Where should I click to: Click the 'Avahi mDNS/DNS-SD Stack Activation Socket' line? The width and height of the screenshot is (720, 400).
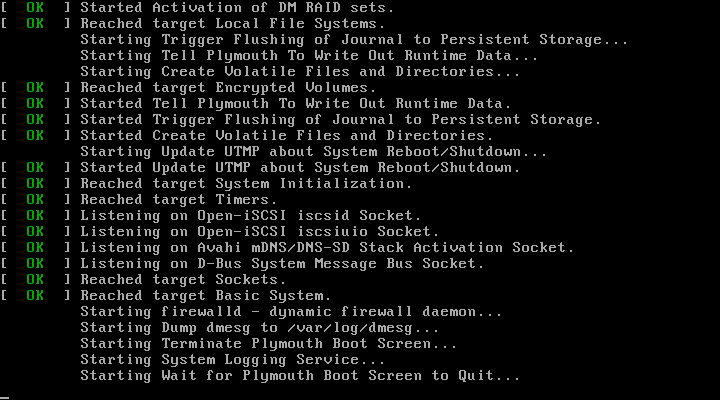coord(287,248)
